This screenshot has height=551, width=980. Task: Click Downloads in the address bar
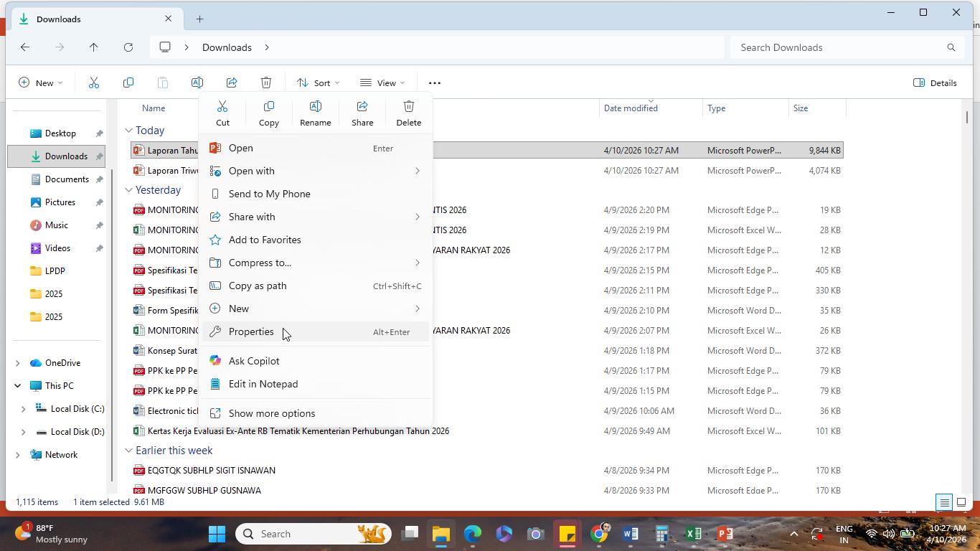coord(227,47)
